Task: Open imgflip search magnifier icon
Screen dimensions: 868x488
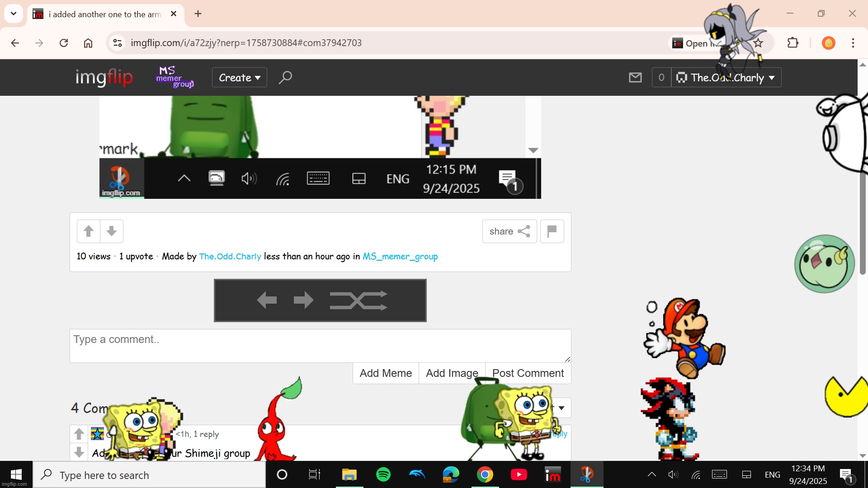Action: pyautogui.click(x=285, y=77)
